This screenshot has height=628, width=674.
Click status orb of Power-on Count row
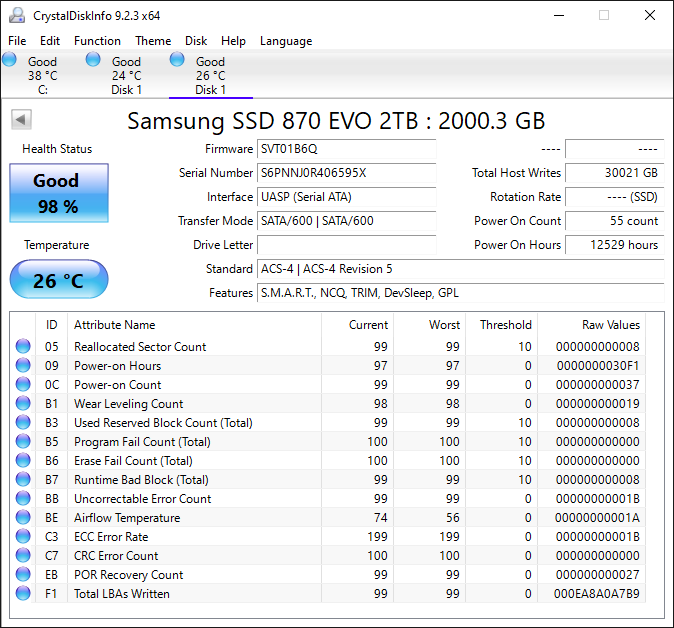[23, 384]
